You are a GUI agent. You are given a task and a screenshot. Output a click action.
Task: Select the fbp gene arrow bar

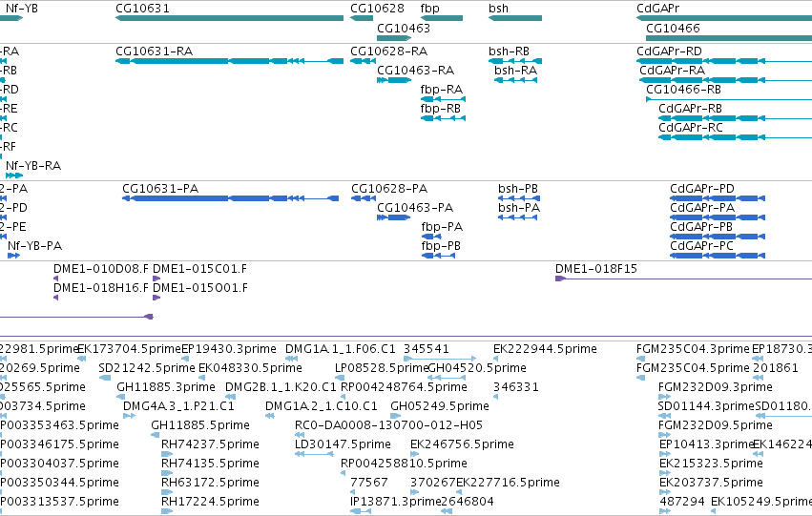point(442,18)
